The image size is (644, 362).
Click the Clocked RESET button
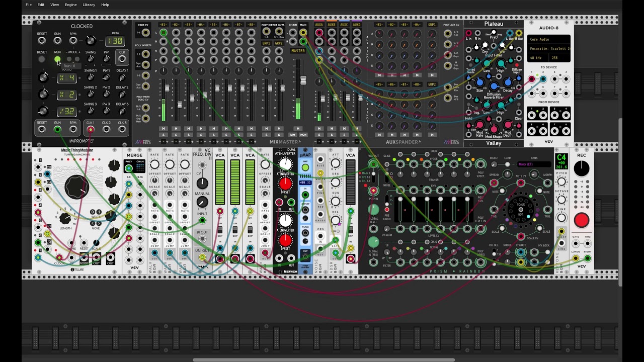pyautogui.click(x=42, y=59)
